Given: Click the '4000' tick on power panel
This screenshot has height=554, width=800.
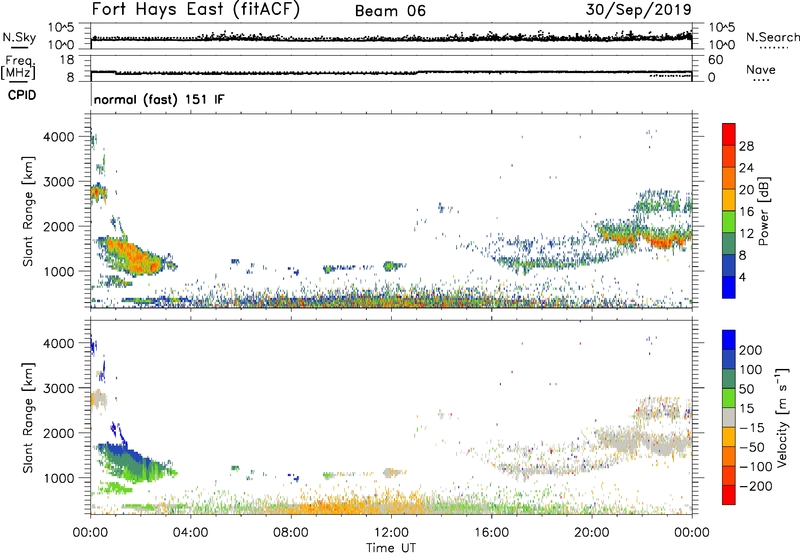Looking at the screenshot, I should [58, 137].
